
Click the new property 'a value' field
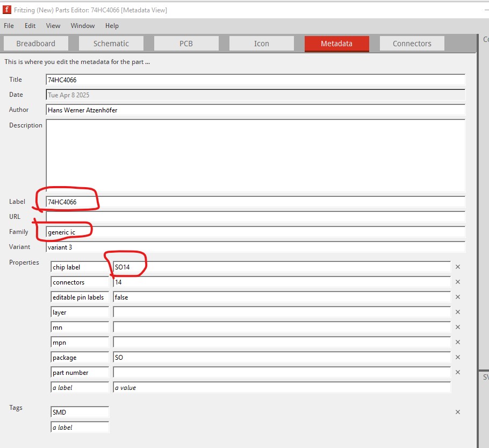(x=282, y=387)
